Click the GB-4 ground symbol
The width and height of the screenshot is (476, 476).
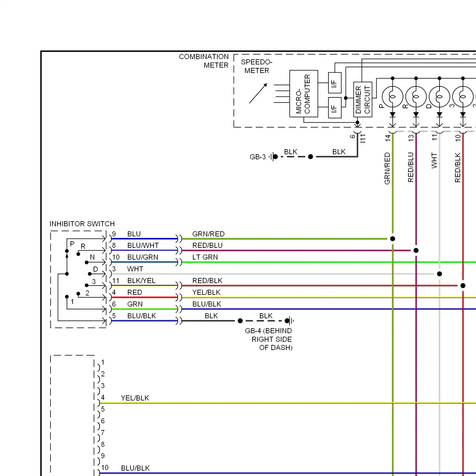[x=289, y=321]
